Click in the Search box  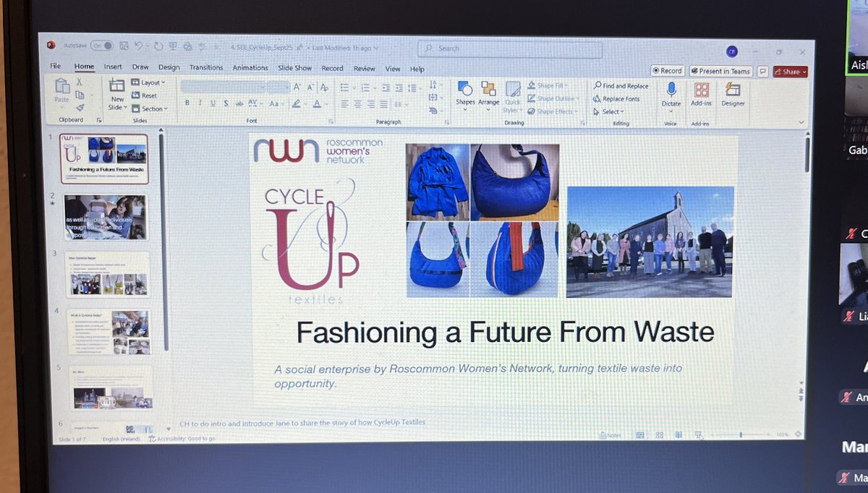pos(510,48)
